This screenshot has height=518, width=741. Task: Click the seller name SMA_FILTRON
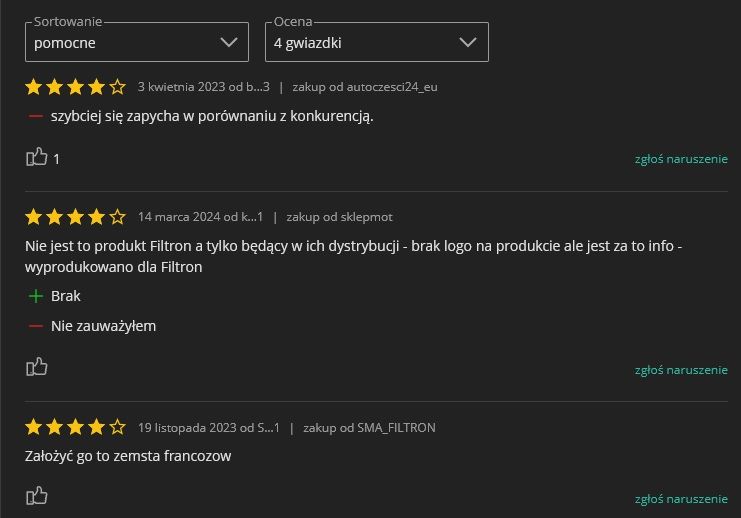396,428
